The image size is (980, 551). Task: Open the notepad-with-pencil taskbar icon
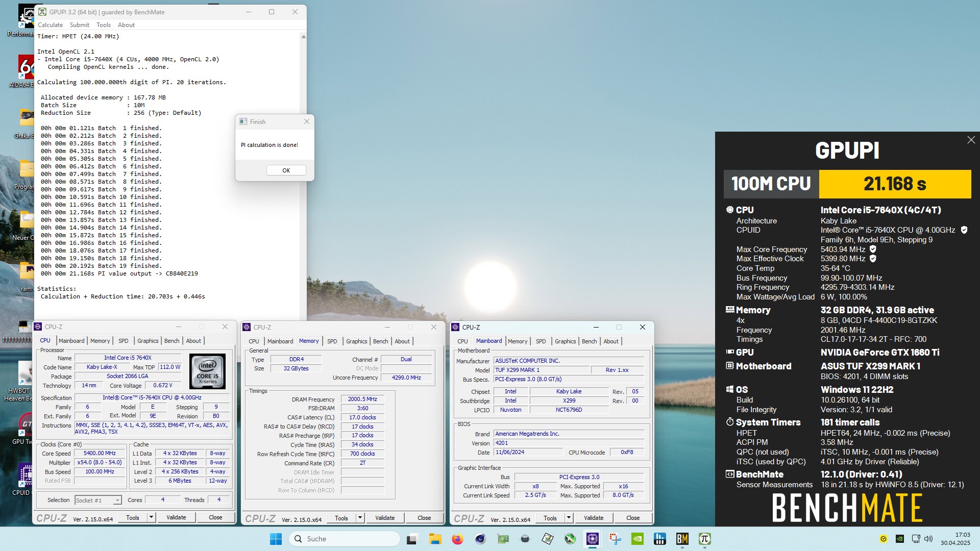[x=548, y=539]
